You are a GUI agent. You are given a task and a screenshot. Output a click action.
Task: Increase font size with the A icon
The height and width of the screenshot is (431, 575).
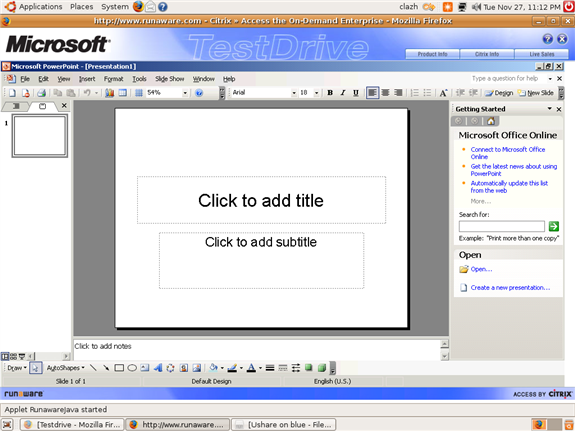coord(443,93)
